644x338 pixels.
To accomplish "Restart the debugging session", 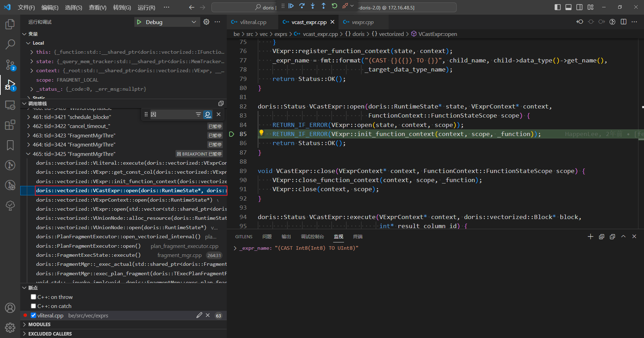I will [334, 6].
